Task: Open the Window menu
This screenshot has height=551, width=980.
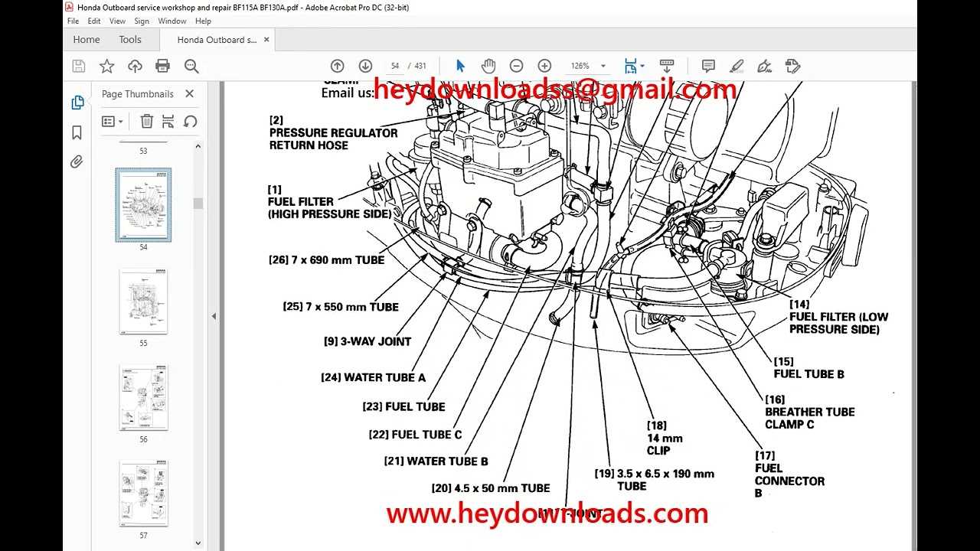Action: tap(172, 21)
